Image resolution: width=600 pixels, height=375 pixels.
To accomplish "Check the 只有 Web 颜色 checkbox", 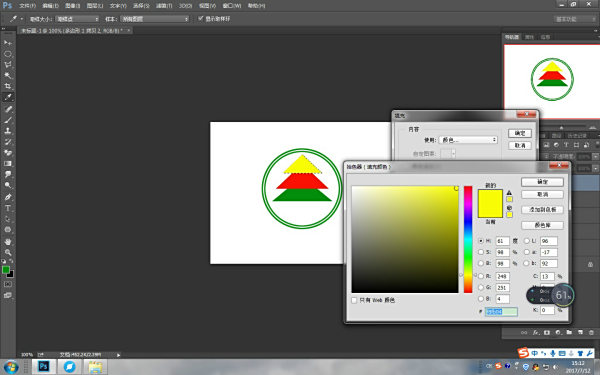I will (354, 300).
